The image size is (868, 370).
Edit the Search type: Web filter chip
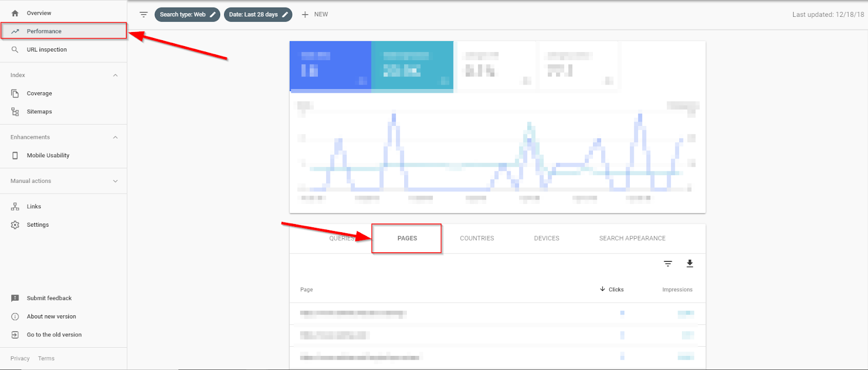pyautogui.click(x=187, y=15)
